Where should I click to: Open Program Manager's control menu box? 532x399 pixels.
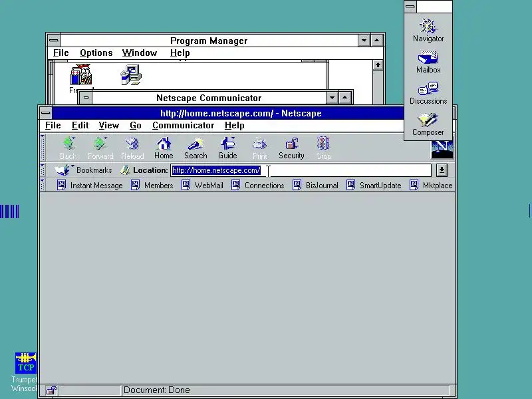tap(54, 41)
